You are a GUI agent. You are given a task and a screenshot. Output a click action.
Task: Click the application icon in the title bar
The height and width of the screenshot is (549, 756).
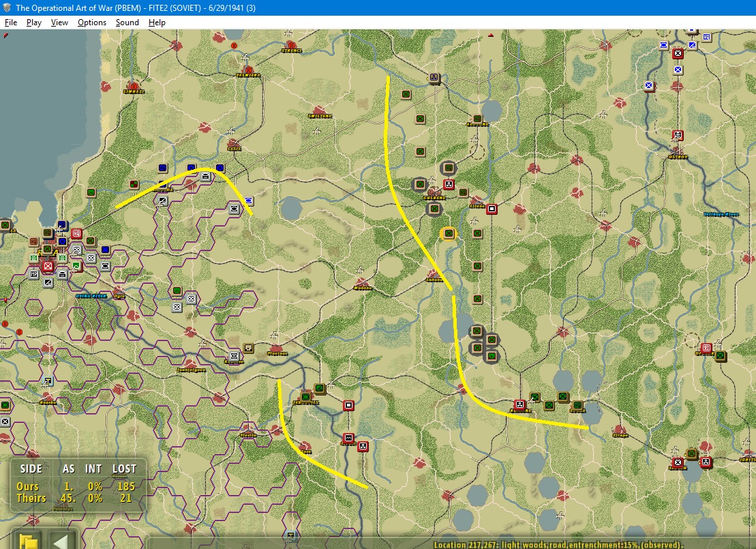[x=7, y=8]
